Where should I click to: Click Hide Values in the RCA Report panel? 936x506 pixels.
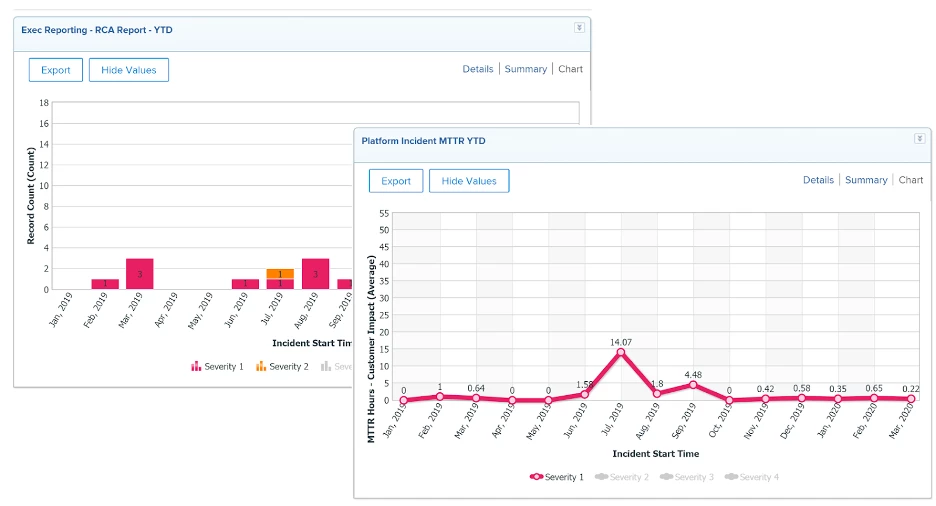pos(129,70)
